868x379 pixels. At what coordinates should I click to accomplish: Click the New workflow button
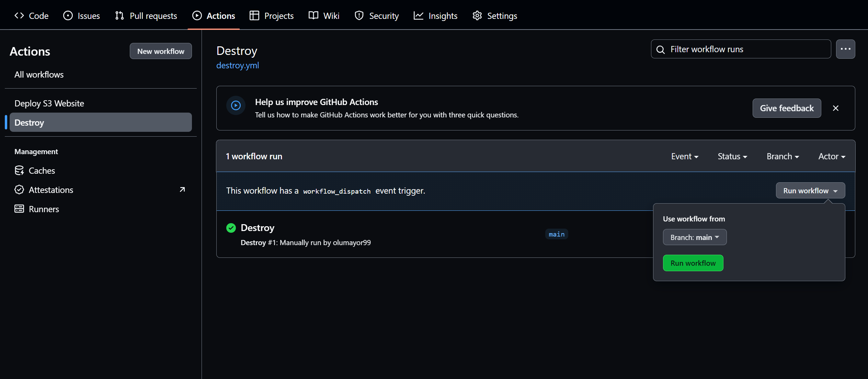pos(161,51)
